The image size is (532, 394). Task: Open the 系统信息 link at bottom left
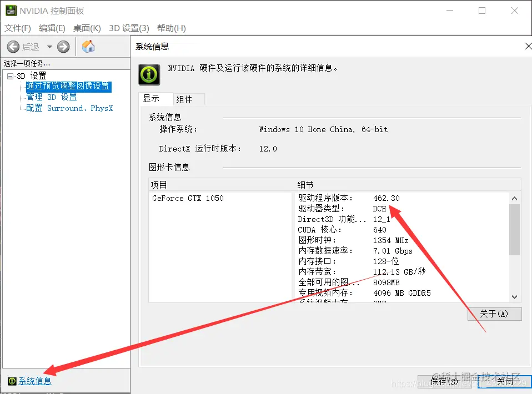35,381
